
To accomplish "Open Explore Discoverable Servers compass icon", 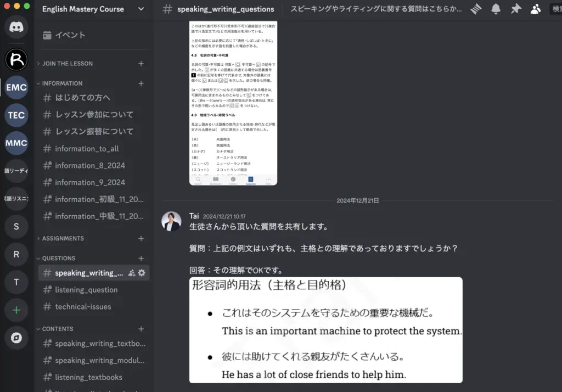I will coord(16,338).
